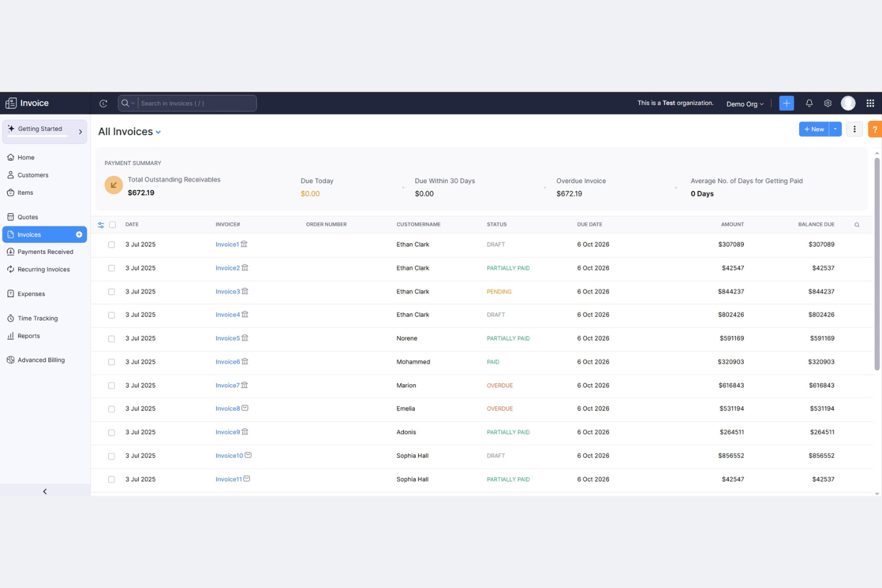This screenshot has height=588, width=882.
Task: Check the select-all checkbox in table header
Action: pyautogui.click(x=113, y=225)
